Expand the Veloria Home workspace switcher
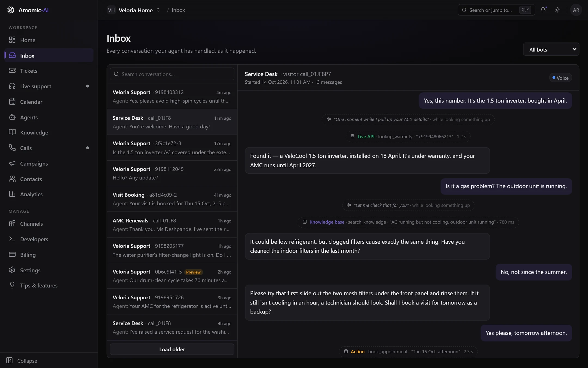 [134, 10]
